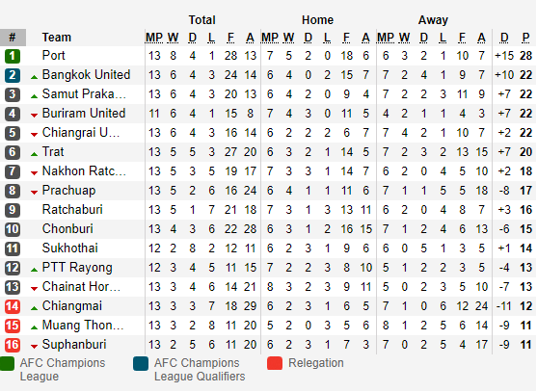The image size is (537, 392).
Task: Click the green rank 1 badge
Action: (13, 56)
